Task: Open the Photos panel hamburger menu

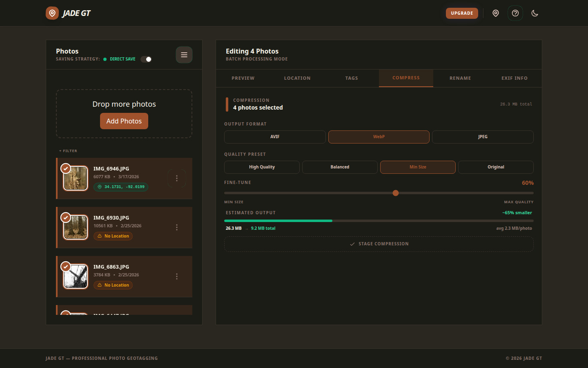Action: (184, 55)
